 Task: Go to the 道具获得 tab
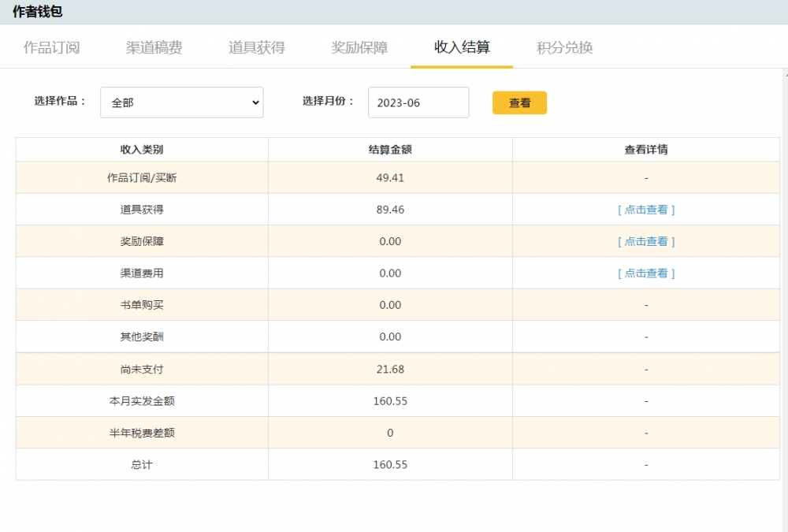(x=256, y=47)
